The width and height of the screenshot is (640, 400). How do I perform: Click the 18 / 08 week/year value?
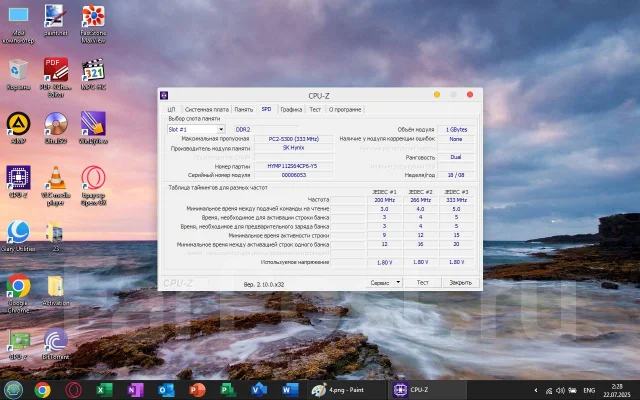(456, 175)
